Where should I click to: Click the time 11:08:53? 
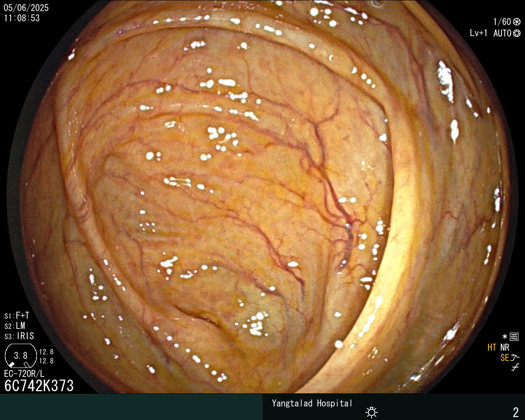coord(22,18)
